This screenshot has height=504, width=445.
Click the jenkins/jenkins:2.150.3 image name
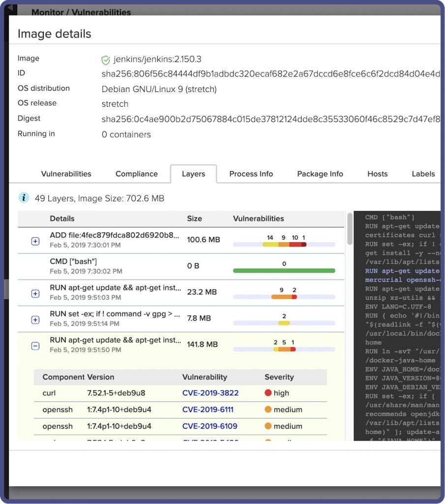tap(157, 59)
